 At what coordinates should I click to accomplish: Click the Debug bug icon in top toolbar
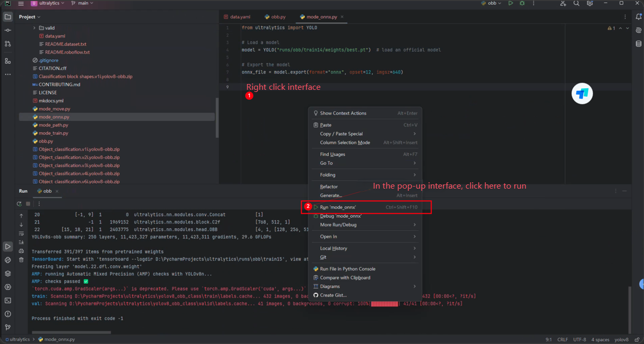click(x=522, y=3)
